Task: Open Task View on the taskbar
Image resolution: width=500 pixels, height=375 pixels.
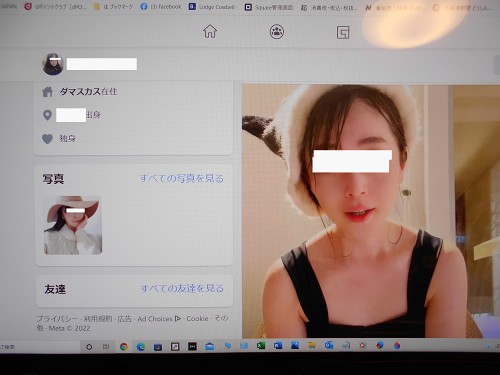Action: (x=106, y=347)
